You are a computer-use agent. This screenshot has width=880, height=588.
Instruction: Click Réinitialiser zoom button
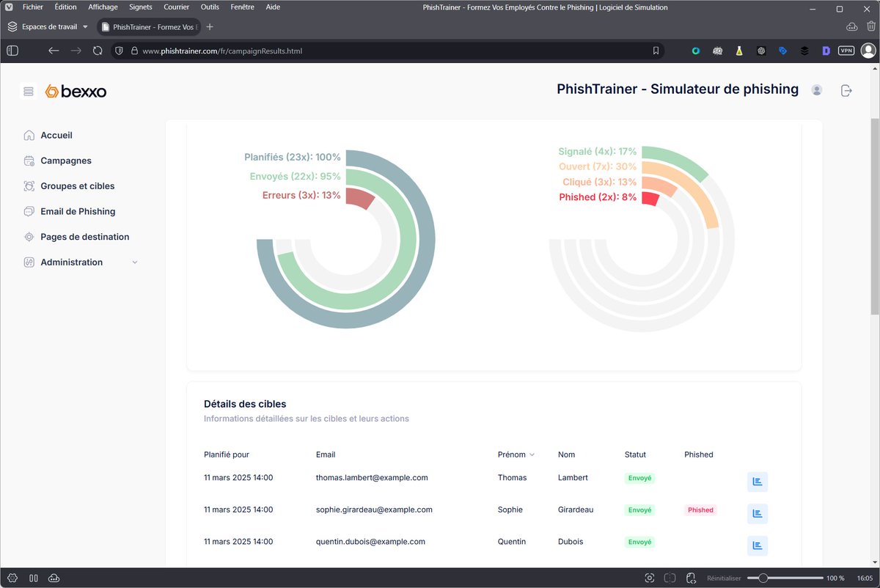tap(724, 578)
